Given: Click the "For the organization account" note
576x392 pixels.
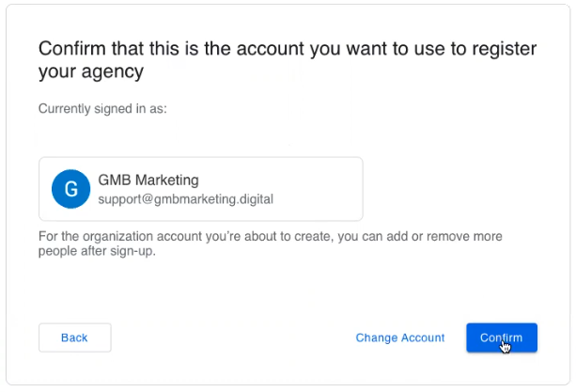Looking at the screenshot, I should 142,236.
